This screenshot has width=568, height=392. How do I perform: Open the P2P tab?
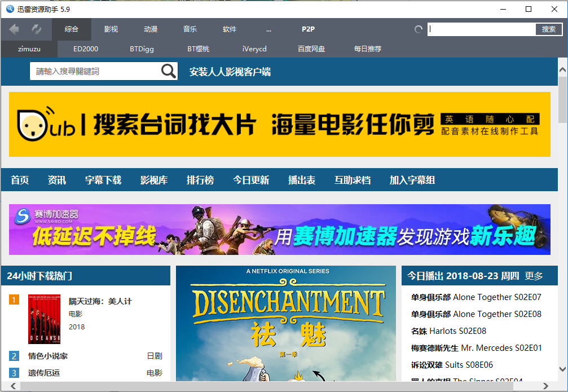point(308,29)
